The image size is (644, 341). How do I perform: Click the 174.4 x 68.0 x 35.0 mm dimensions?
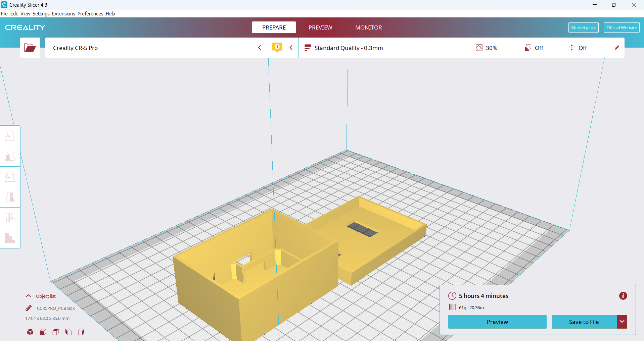coord(47,318)
